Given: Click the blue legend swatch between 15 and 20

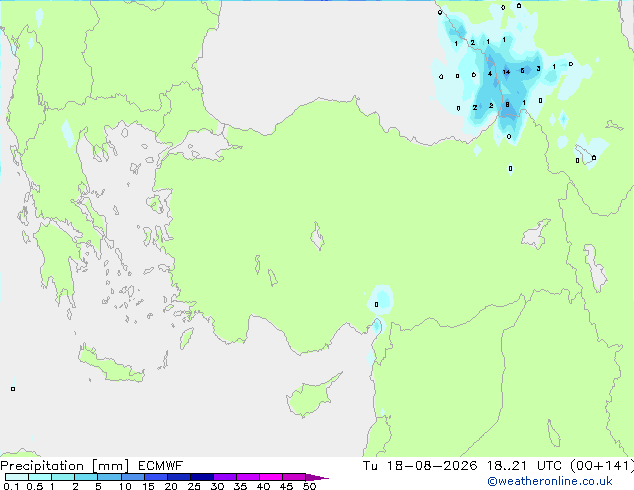Looking at the screenshot, I should coord(156,477).
